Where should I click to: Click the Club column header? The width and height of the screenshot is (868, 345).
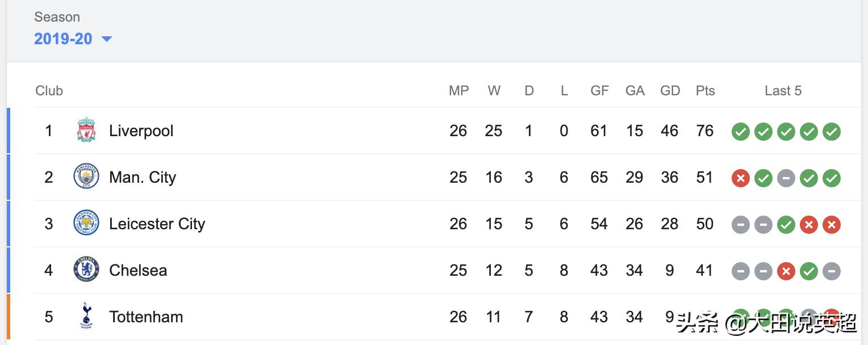pos(49,91)
